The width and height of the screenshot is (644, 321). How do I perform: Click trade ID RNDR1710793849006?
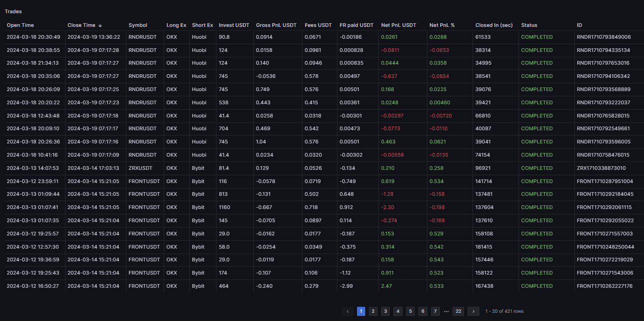[x=604, y=37]
